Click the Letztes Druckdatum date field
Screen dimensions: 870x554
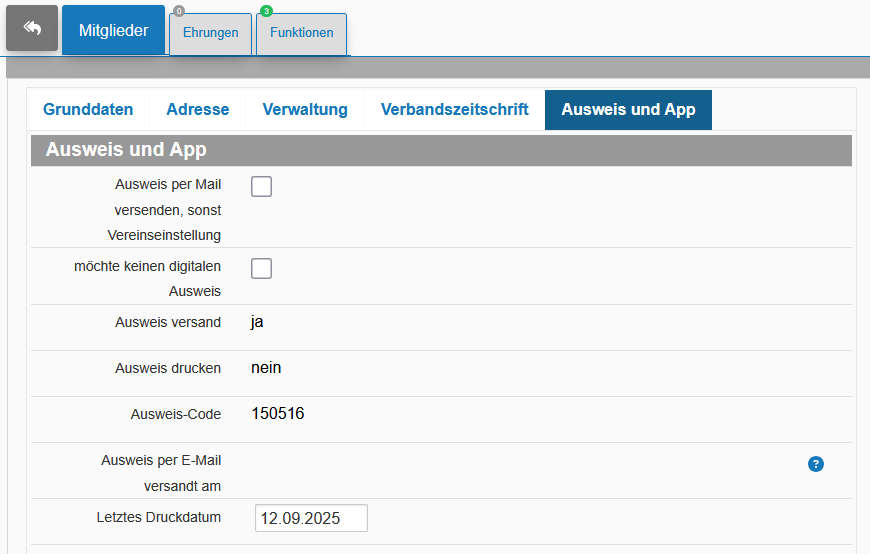click(311, 518)
